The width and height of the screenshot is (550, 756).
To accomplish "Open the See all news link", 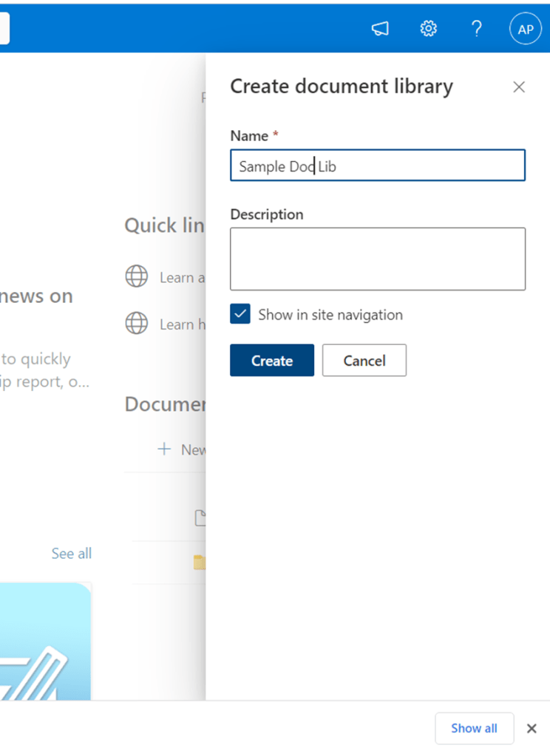I will (72, 554).
